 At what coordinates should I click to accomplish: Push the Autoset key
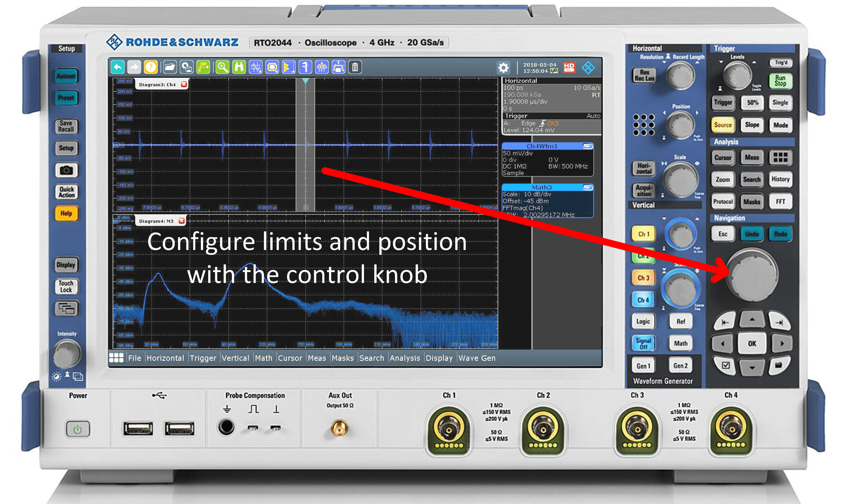66,76
